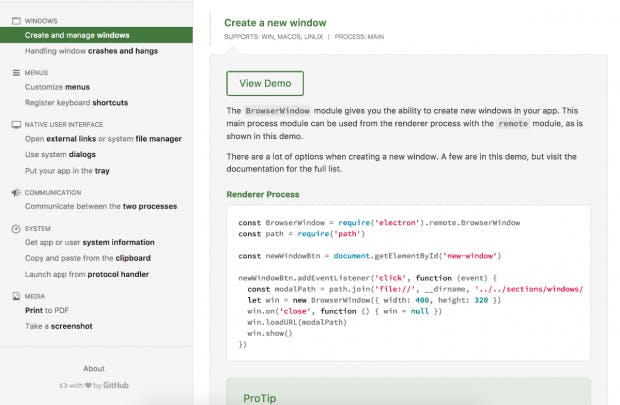
Task: Click the Menus section icon
Action: [16, 73]
